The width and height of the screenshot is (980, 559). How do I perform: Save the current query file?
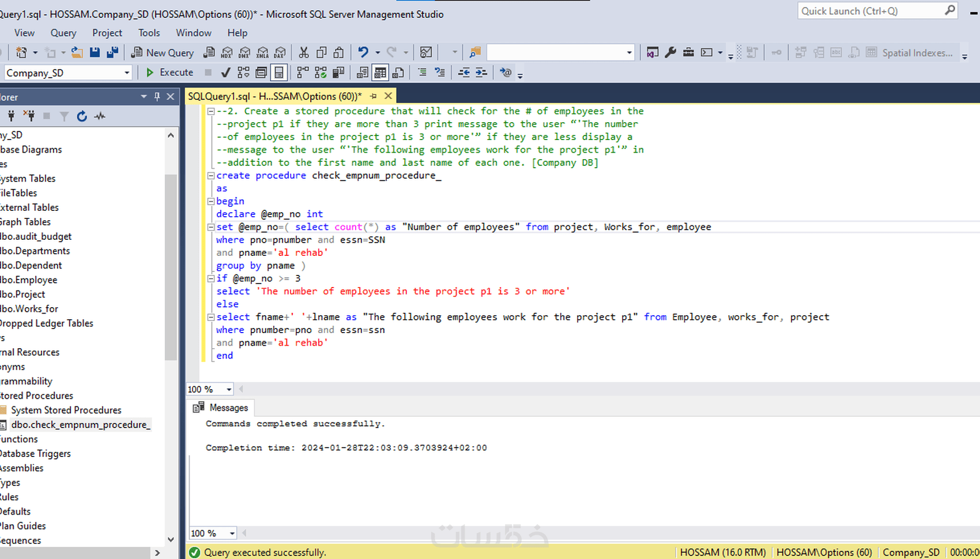click(x=95, y=52)
